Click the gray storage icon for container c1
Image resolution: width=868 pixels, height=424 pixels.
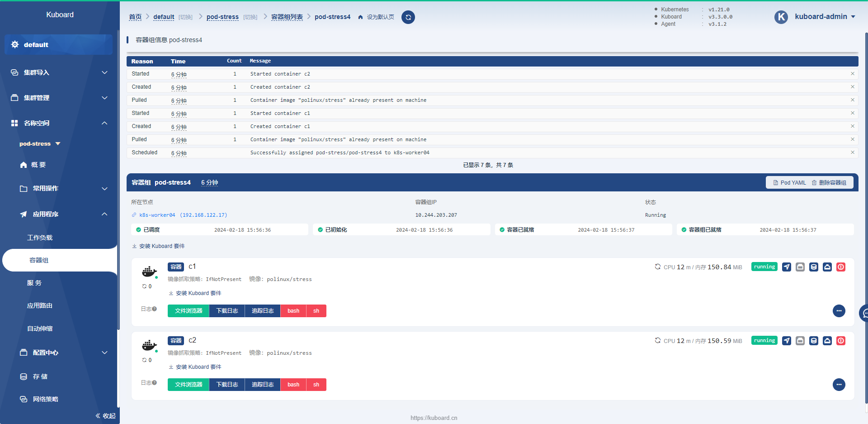(800, 267)
